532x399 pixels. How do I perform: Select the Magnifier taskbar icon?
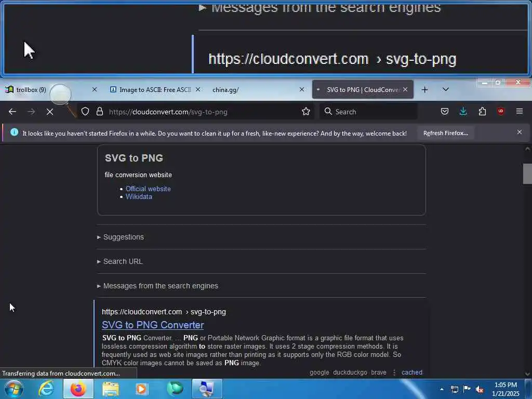coord(207,389)
